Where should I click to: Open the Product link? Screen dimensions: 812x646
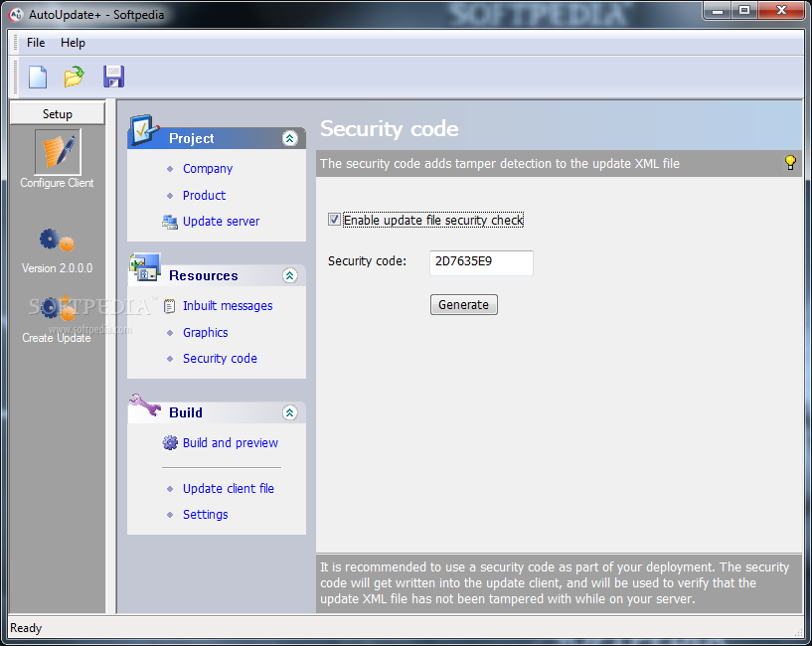204,196
